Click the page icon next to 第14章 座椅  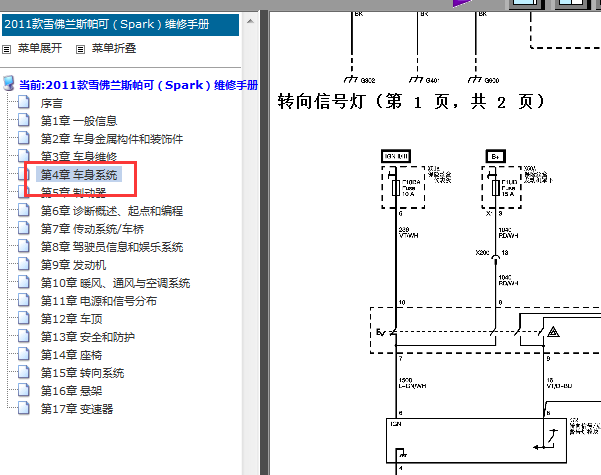pyautogui.click(x=24, y=354)
